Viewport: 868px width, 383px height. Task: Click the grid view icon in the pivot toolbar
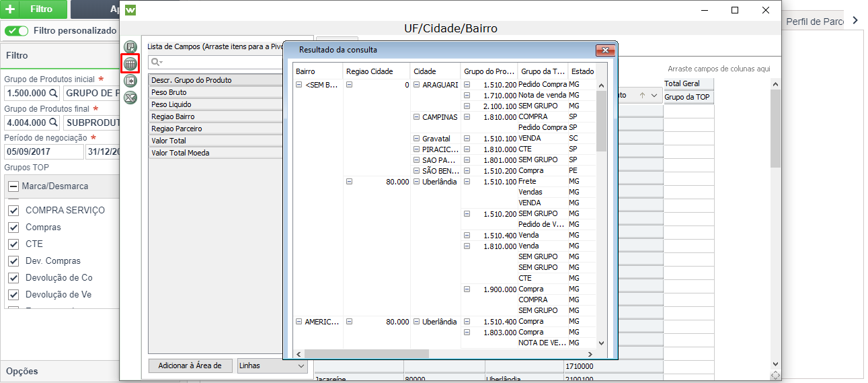[x=130, y=64]
